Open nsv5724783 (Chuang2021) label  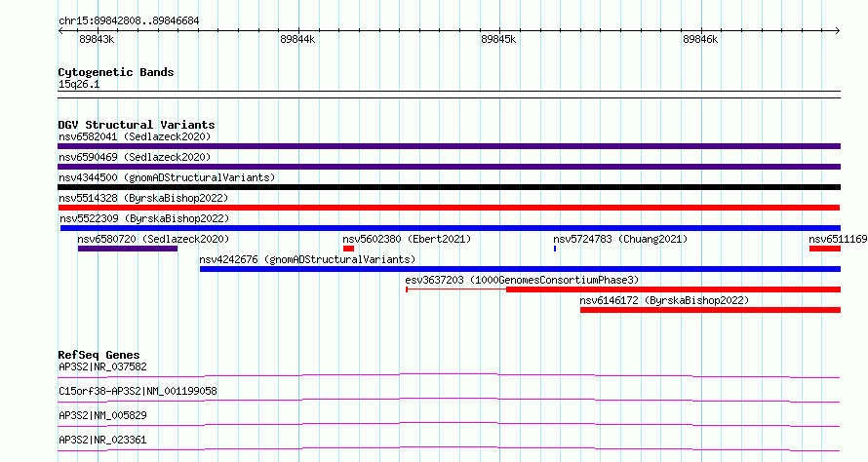[x=620, y=239]
